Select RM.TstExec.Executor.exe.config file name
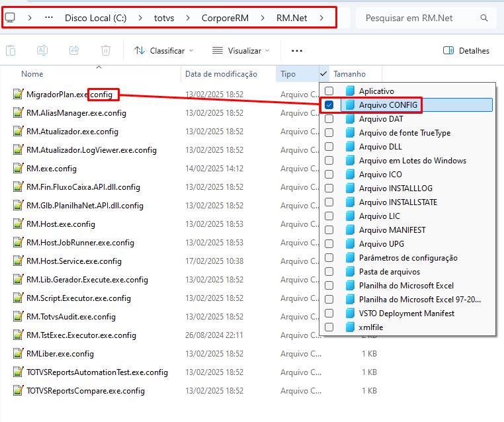The image size is (504, 422). point(81,335)
